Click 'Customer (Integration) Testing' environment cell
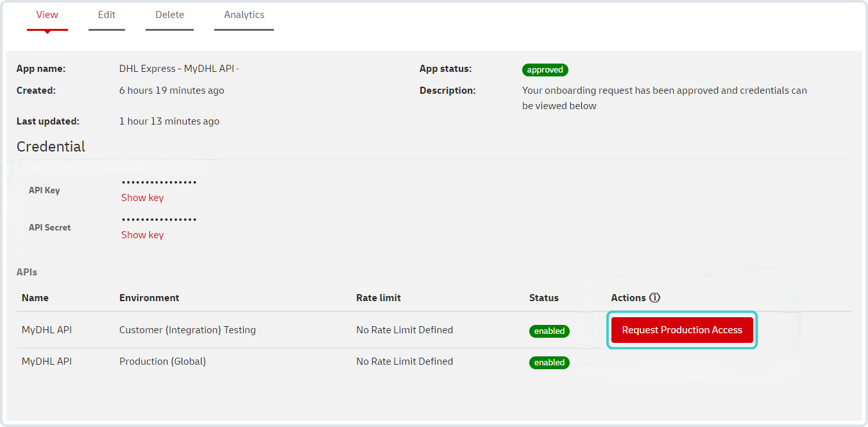This screenshot has height=427, width=868. (x=187, y=330)
